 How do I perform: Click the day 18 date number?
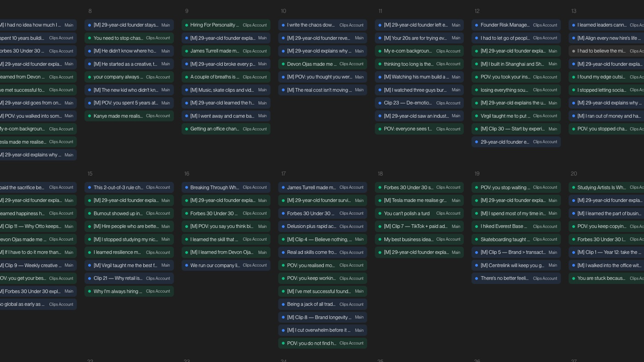click(380, 174)
